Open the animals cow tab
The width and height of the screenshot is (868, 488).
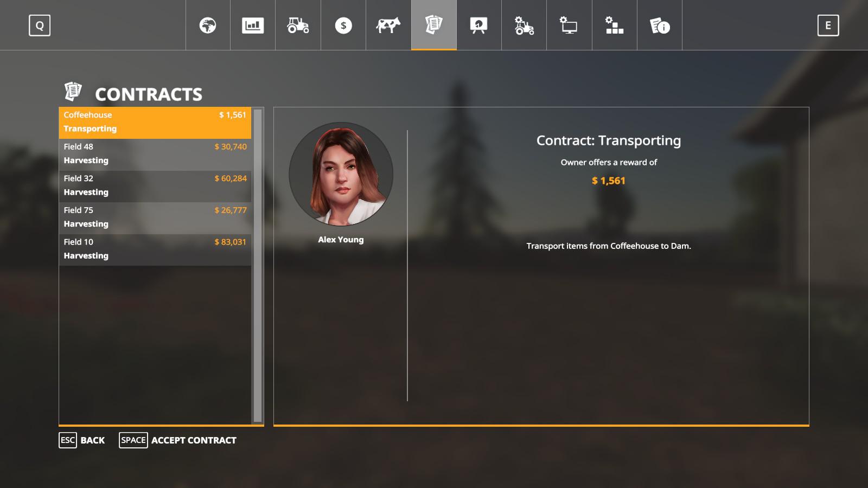[x=388, y=25]
